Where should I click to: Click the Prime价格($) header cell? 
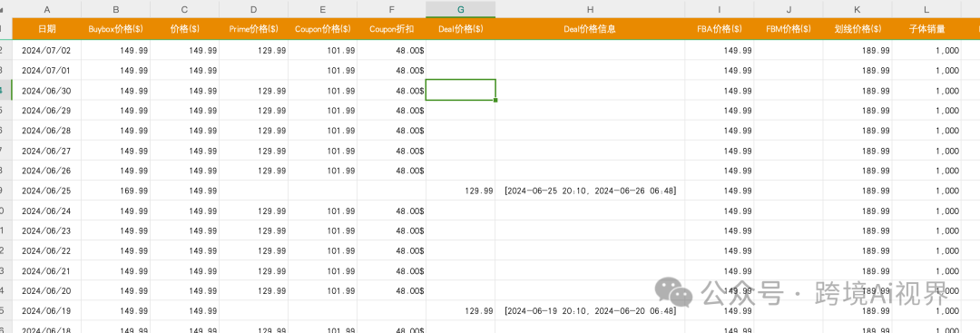253,29
